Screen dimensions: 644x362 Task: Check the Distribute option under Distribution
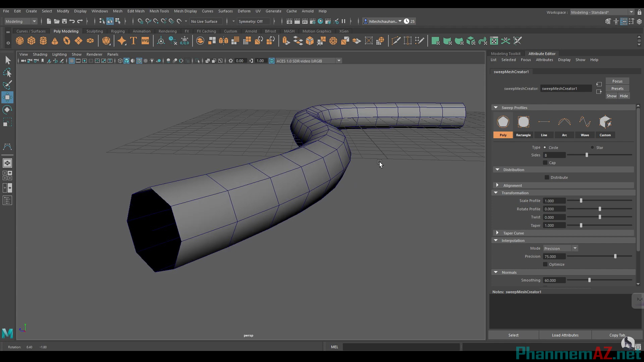tap(547, 177)
